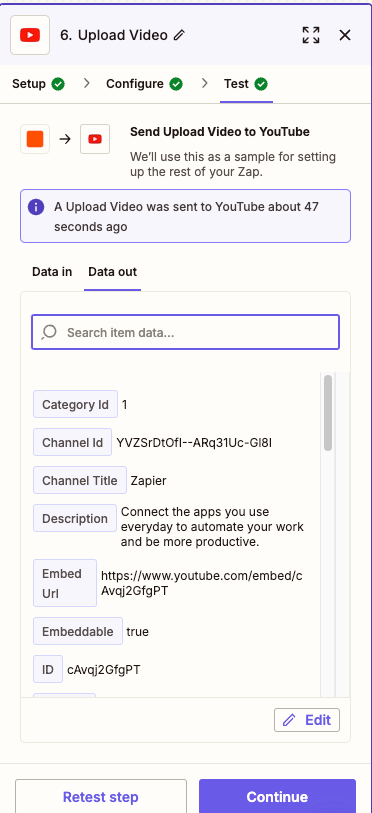
Task: Open the Setup tab
Action: click(38, 84)
